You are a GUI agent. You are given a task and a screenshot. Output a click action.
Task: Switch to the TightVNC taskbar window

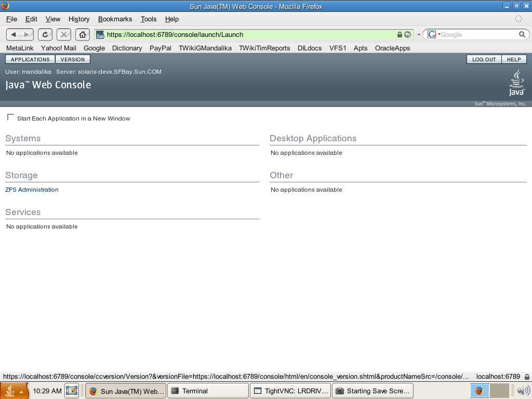[290, 391]
